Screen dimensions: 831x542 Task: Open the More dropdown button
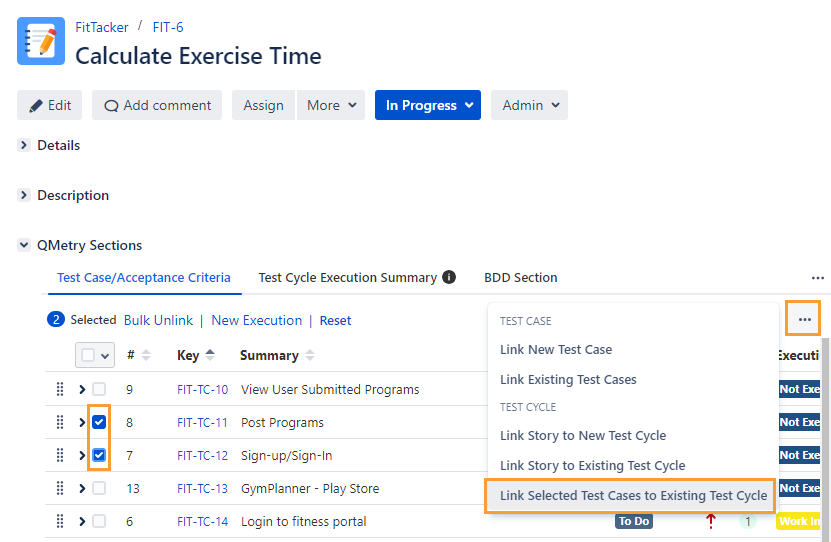(331, 105)
